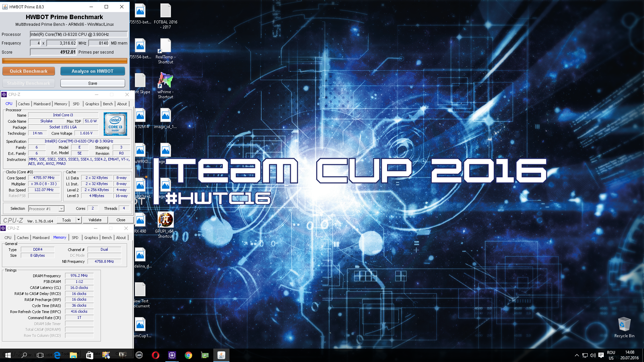Open About tab in upper CPU-Z window
The height and width of the screenshot is (362, 644).
122,104
